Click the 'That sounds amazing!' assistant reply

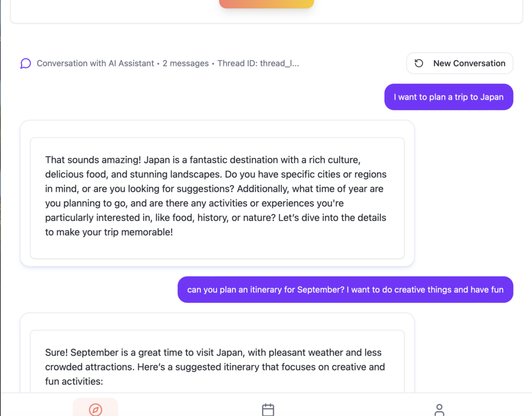(217, 196)
